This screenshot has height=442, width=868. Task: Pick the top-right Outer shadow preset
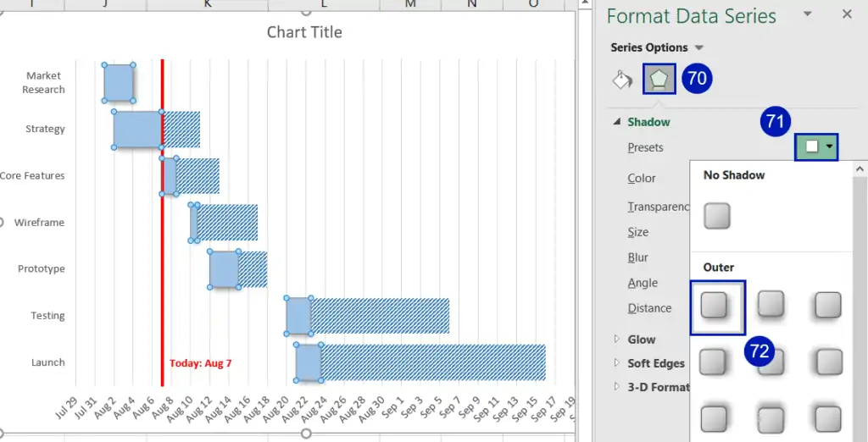[x=826, y=305]
